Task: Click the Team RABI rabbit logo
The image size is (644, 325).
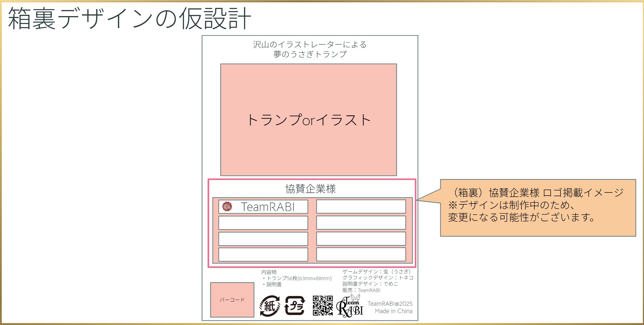Action: tap(350, 306)
